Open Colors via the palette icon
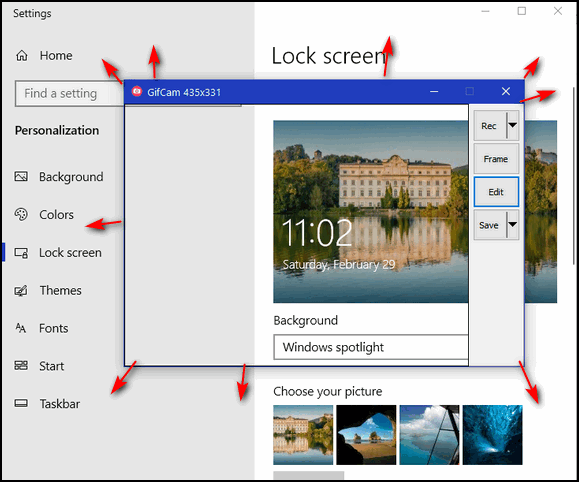This screenshot has height=482, width=579. pos(21,214)
